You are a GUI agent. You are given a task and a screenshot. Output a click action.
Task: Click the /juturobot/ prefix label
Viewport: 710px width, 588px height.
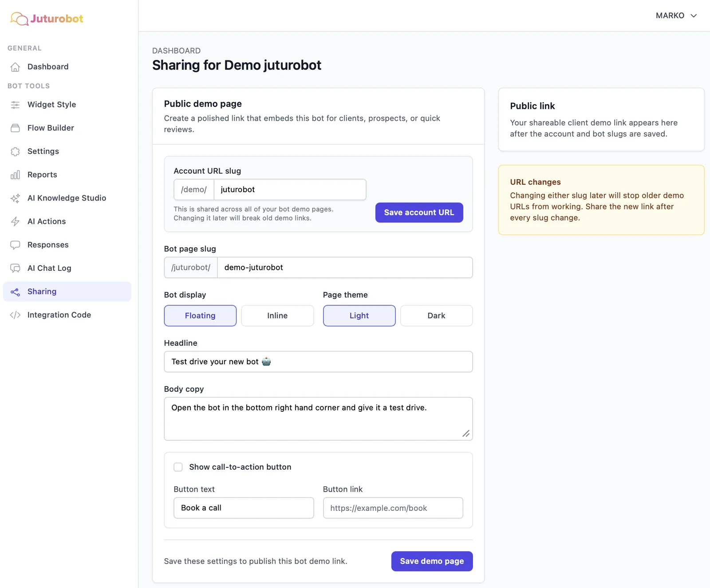coord(191,268)
